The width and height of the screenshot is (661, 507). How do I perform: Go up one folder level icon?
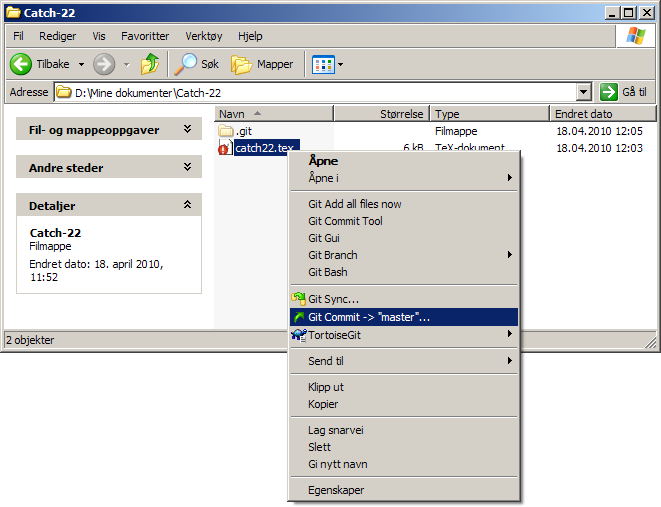[150, 64]
